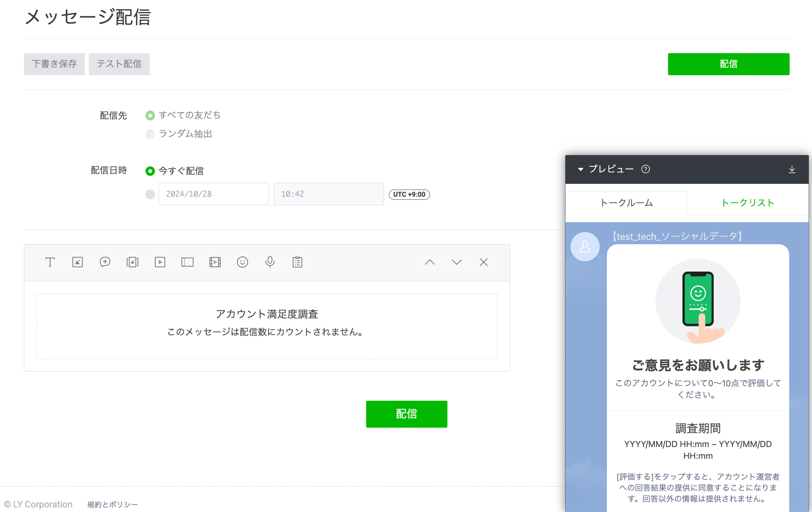Select ランダム抽出 radio option
This screenshot has width=812, height=512.
coord(150,134)
